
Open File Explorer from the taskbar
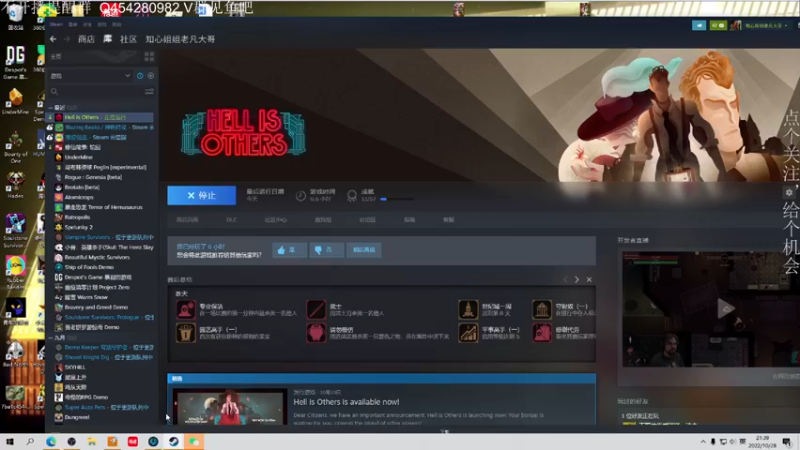tap(92, 441)
